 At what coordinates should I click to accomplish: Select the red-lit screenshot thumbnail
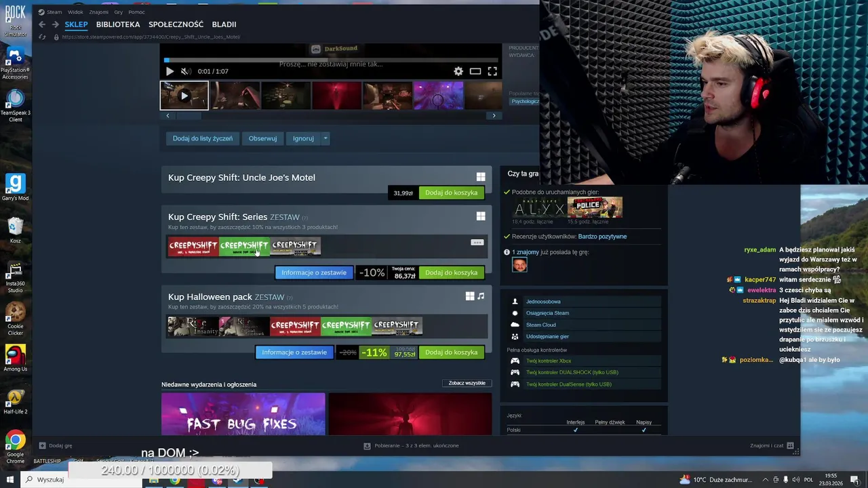pos(337,96)
